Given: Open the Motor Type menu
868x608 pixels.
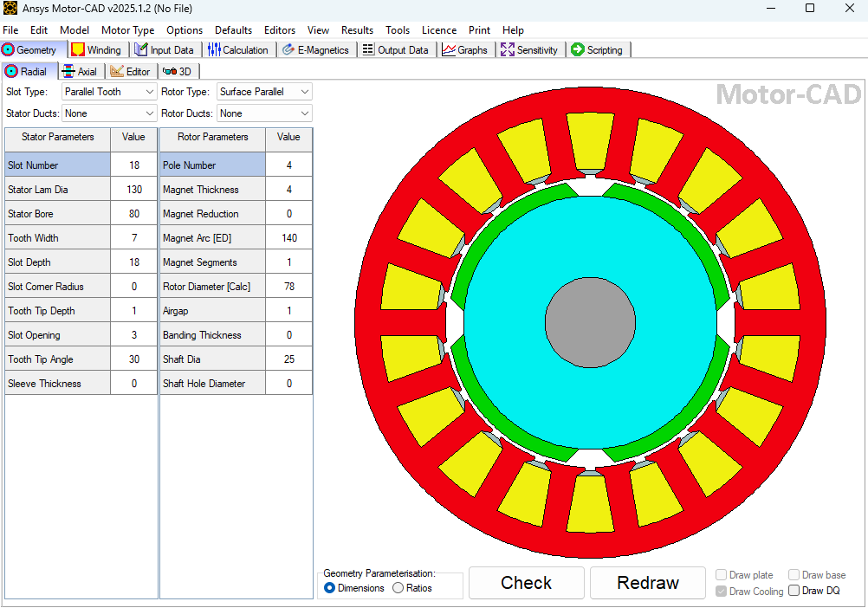Looking at the screenshot, I should 128,29.
